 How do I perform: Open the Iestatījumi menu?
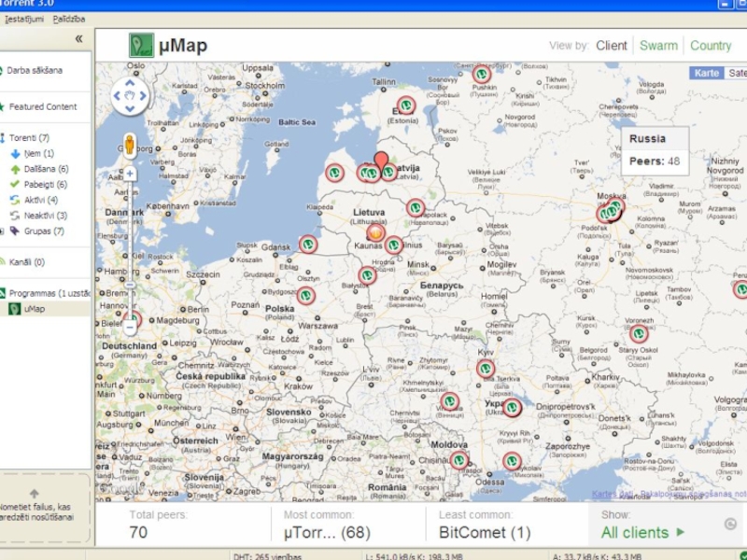tap(24, 19)
